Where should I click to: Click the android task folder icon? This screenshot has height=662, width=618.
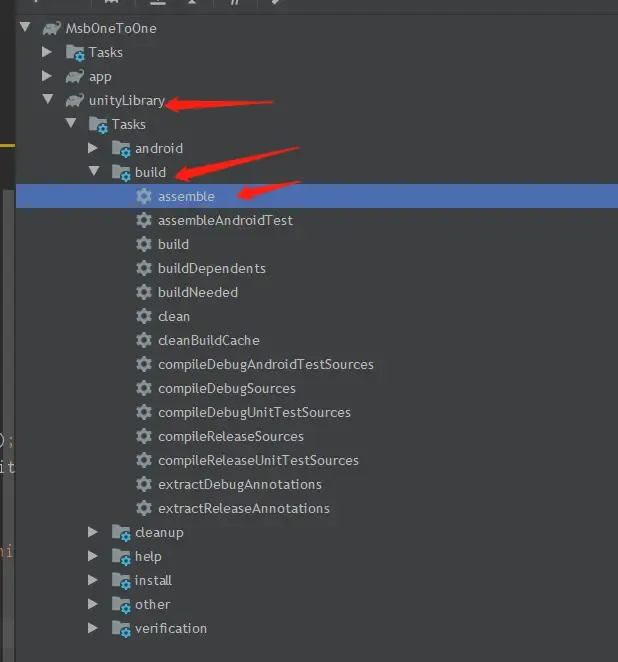[121, 149]
